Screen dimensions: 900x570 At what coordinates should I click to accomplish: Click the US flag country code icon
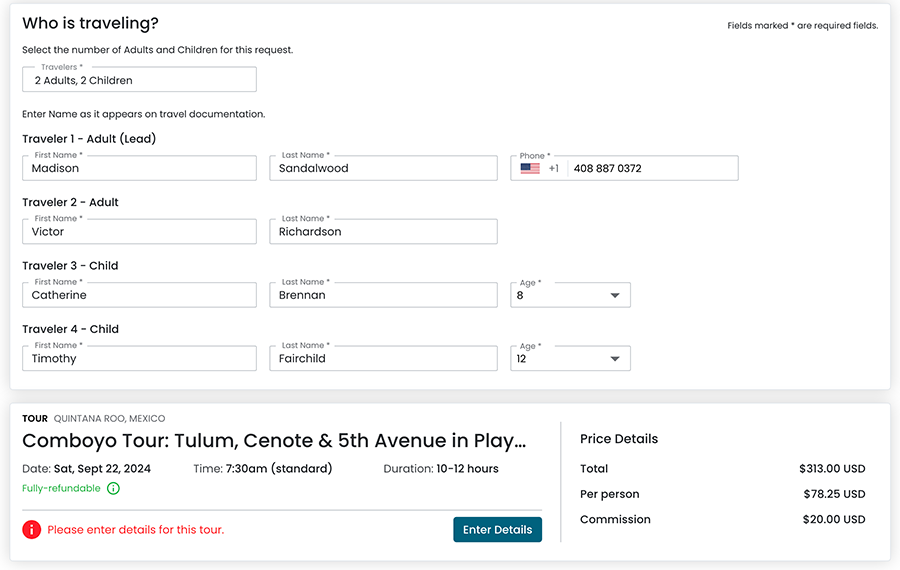[530, 169]
